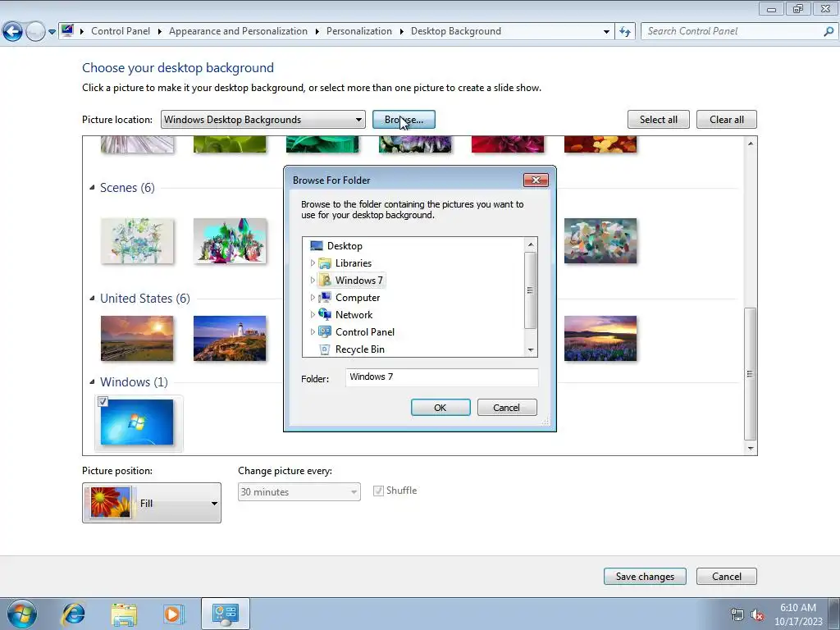The image size is (840, 630).
Task: Click the Control Panel taskbar button
Action: pos(226,614)
